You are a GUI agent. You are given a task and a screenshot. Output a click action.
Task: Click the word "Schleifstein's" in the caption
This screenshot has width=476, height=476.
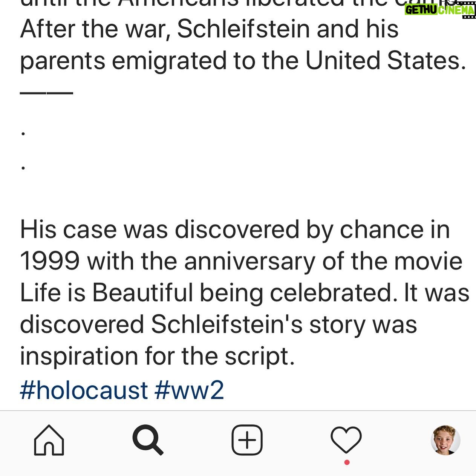[x=227, y=324]
